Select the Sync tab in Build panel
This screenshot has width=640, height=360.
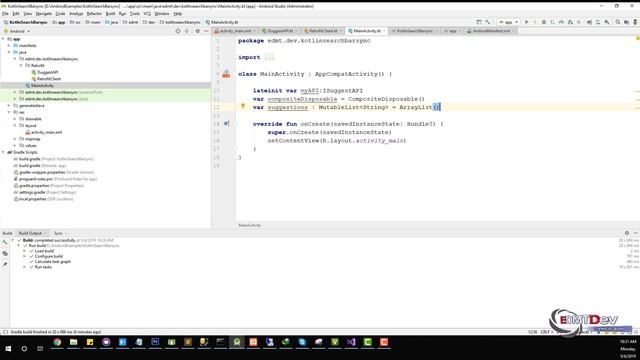58,233
